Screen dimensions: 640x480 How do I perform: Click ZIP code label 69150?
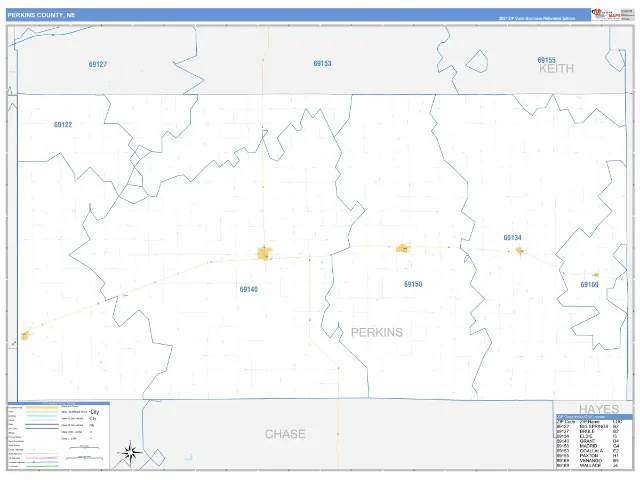pos(413,284)
